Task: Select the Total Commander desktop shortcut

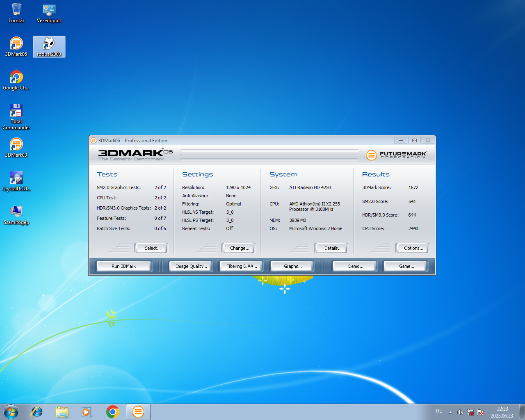Action: (x=16, y=117)
